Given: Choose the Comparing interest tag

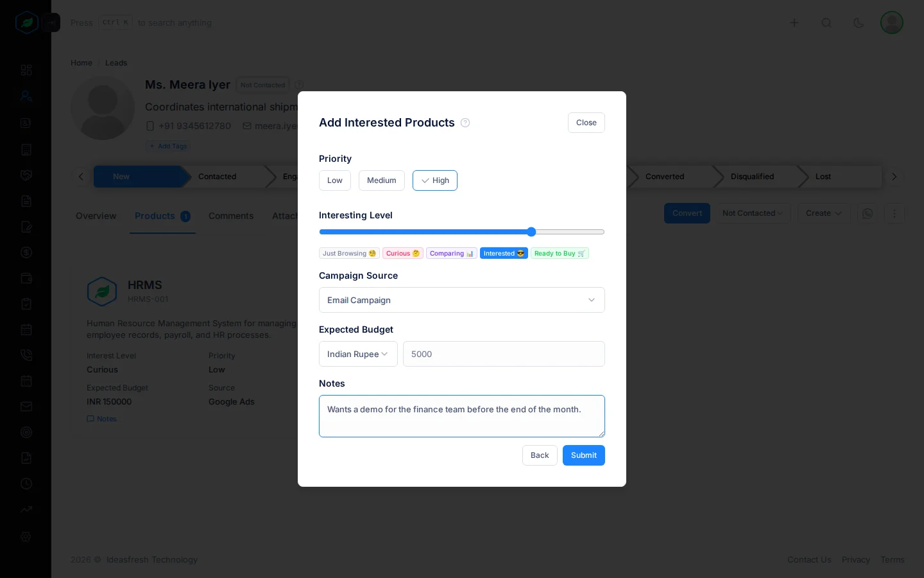Looking at the screenshot, I should 452,254.
